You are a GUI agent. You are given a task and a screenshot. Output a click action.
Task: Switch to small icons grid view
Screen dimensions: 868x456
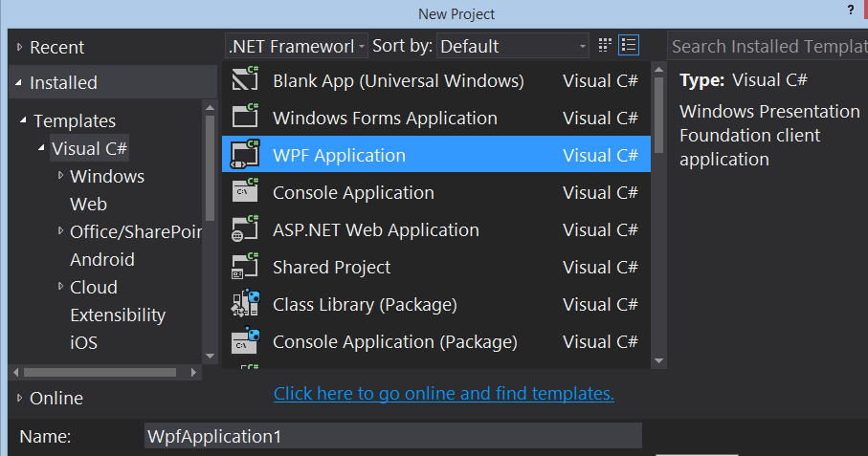(x=605, y=45)
